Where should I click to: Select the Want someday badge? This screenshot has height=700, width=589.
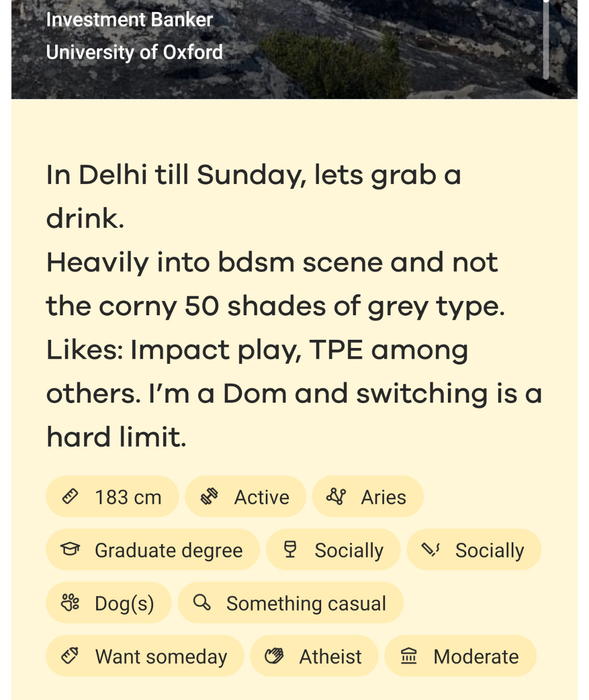[145, 656]
